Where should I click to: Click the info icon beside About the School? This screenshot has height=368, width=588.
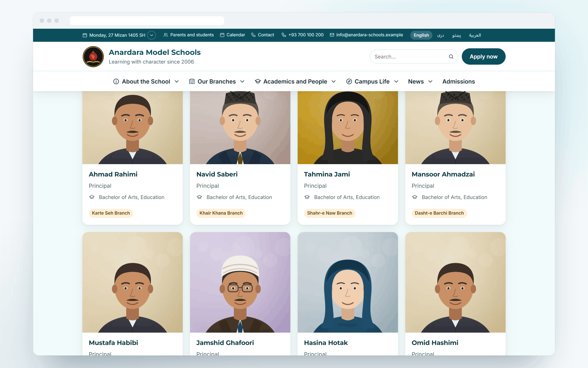(x=116, y=82)
